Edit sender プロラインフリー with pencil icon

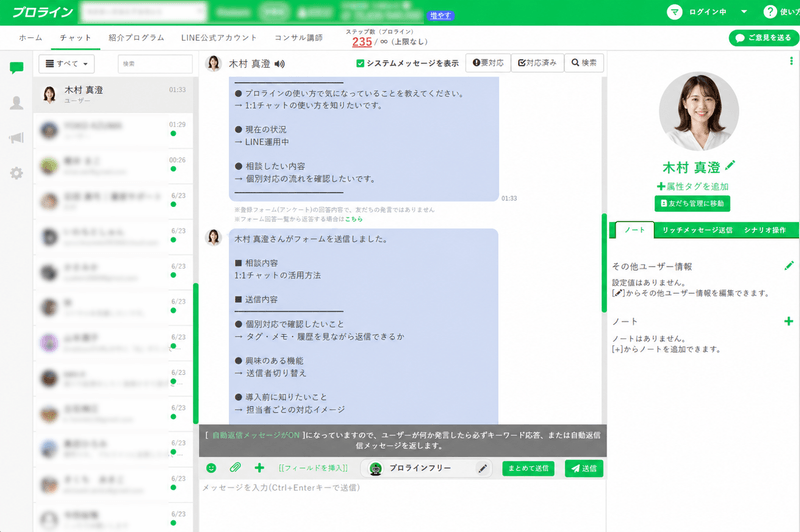pyautogui.click(x=482, y=468)
